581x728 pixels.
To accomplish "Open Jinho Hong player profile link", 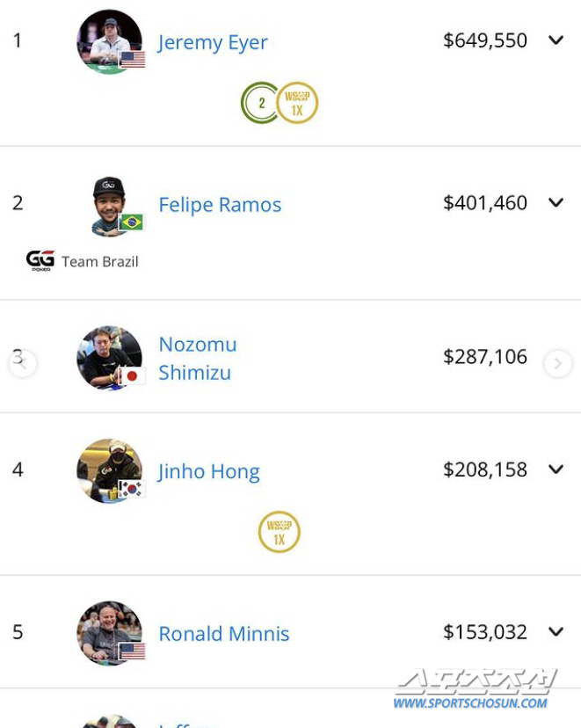I will pyautogui.click(x=208, y=472).
